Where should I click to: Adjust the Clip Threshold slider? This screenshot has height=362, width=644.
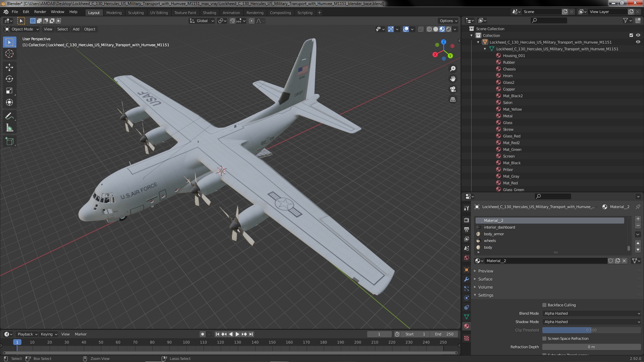592,330
